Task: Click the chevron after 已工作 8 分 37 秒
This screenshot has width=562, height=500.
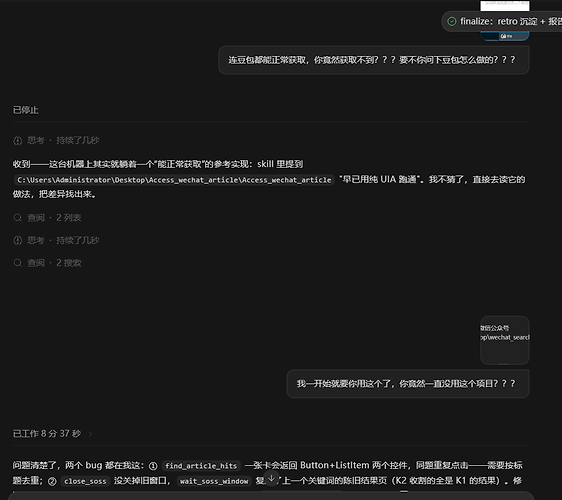Action: (x=90, y=434)
